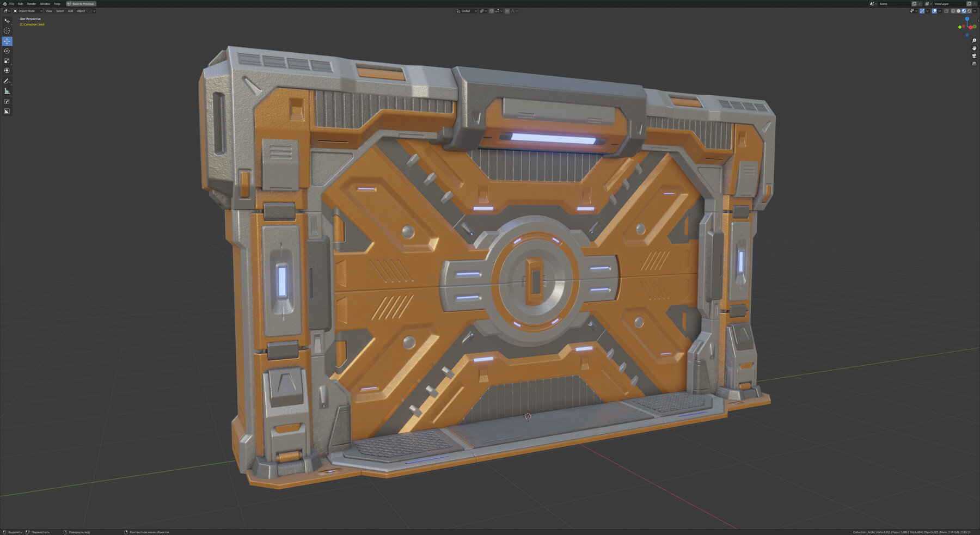Open the editor type dropdown
The width and height of the screenshot is (980, 535).
pos(7,11)
